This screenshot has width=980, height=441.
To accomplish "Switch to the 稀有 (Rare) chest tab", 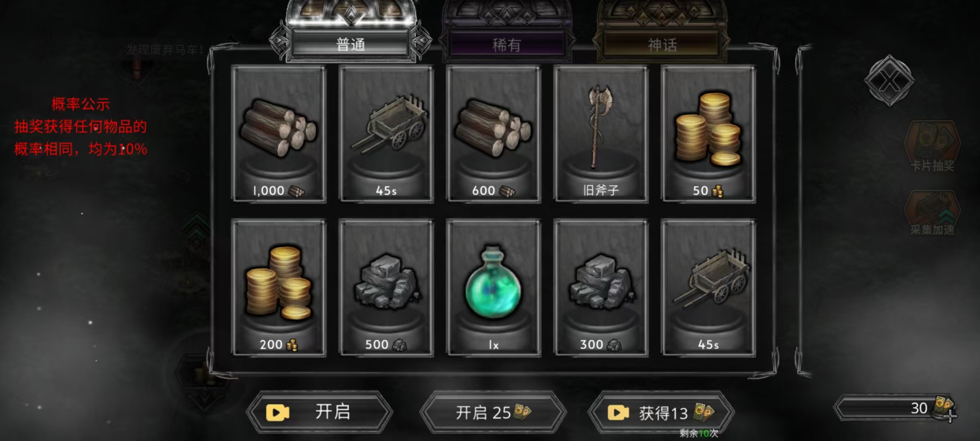I will (506, 44).
